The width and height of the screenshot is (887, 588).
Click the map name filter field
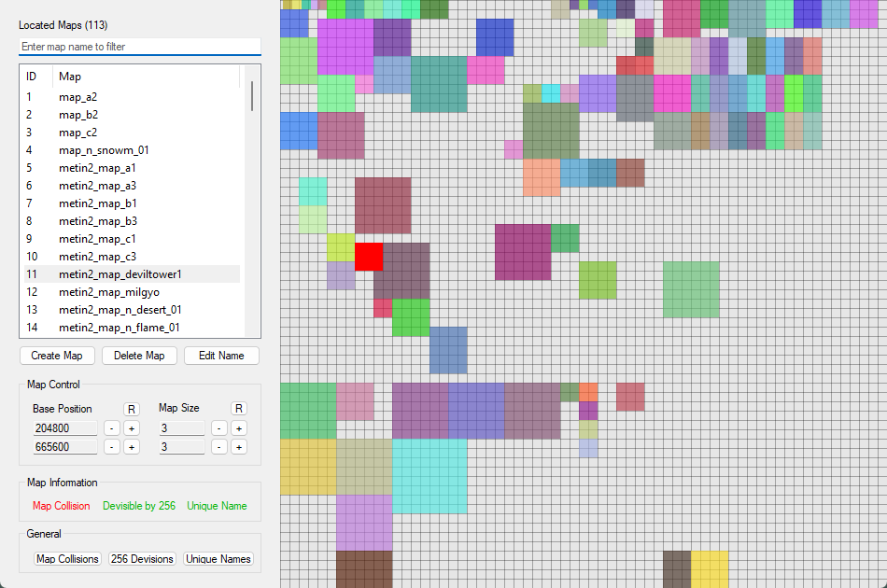(140, 47)
